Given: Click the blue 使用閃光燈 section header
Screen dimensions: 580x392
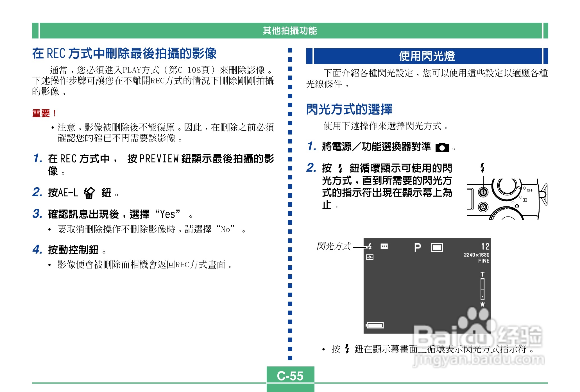Looking at the screenshot, I should [x=427, y=56].
